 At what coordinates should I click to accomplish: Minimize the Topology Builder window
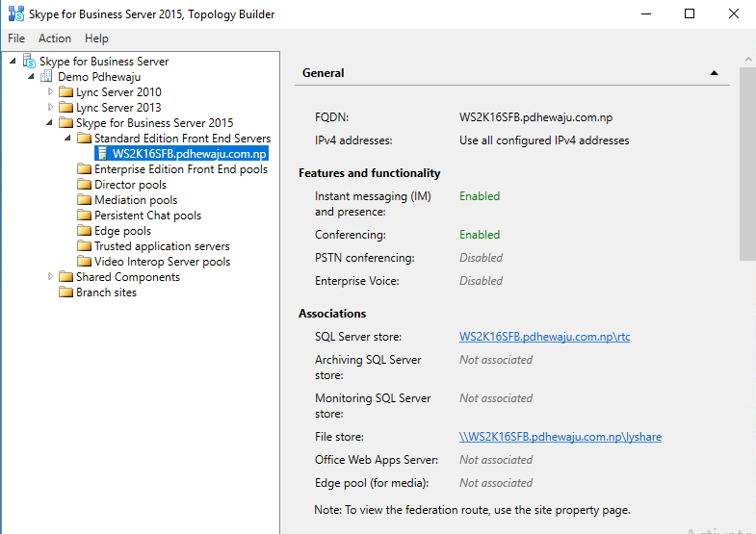pyautogui.click(x=646, y=13)
